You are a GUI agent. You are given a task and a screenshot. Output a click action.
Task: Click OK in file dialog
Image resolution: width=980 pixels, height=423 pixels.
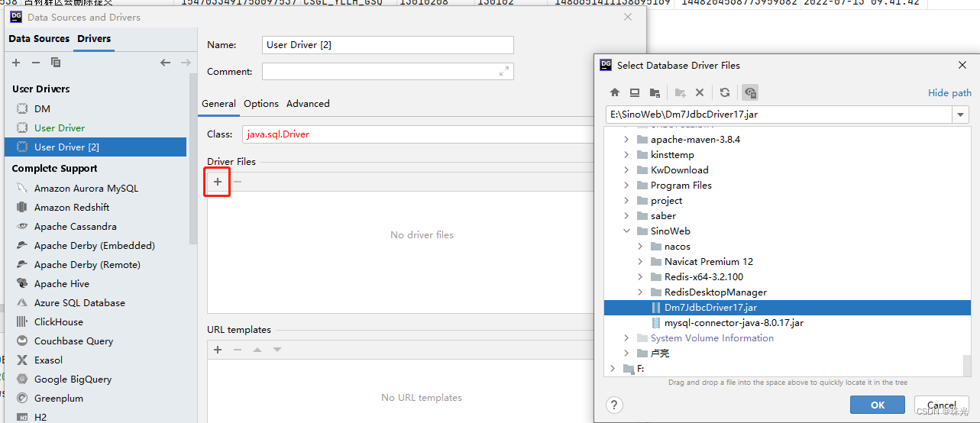tap(878, 405)
